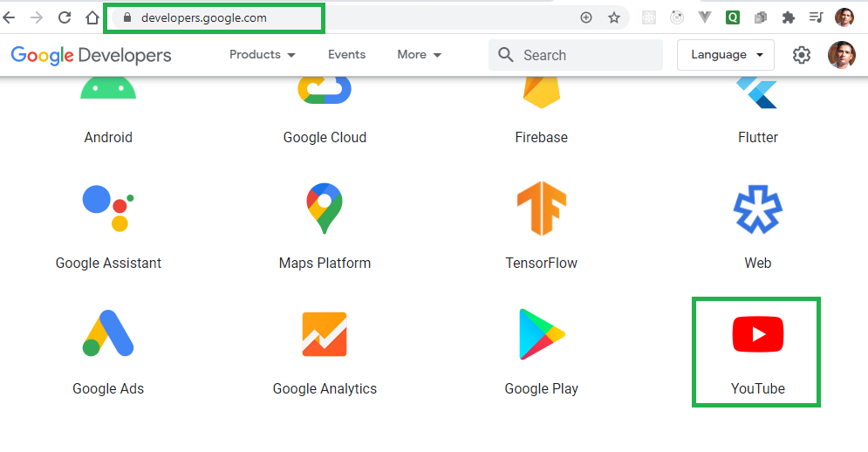Click the Google Assistant text label

[108, 264]
